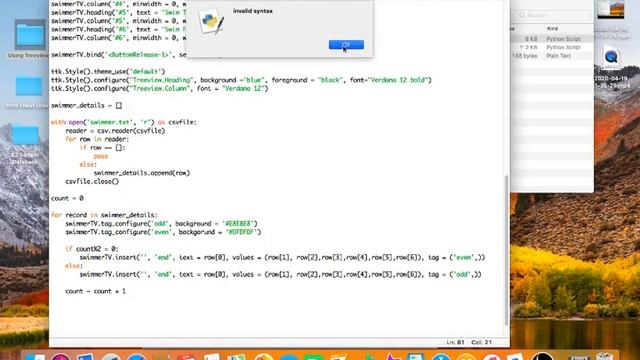Click the 'for record in swimmer_details:' line
The height and width of the screenshot is (360, 640).
[104, 215]
